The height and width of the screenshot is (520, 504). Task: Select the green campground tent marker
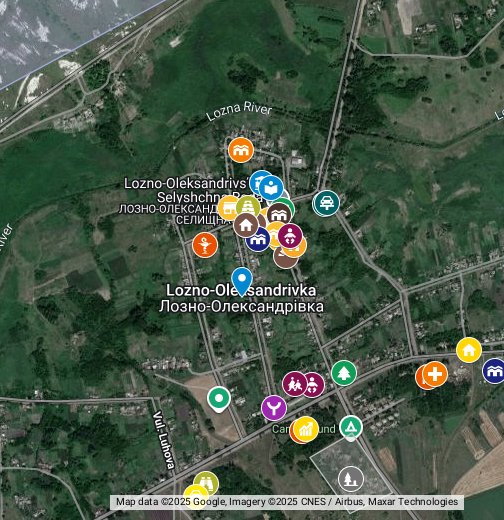pyautogui.click(x=351, y=428)
